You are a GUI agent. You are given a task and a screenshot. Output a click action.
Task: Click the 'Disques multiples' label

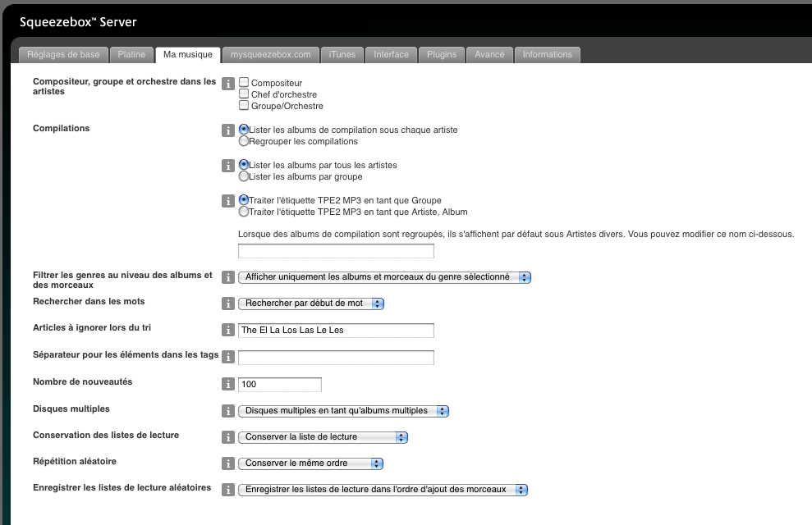[x=71, y=409]
